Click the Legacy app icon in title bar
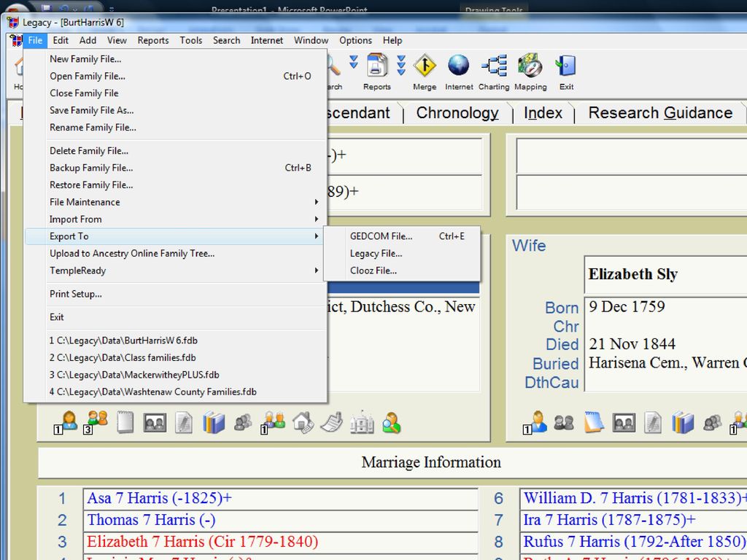The width and height of the screenshot is (747, 560). (13, 23)
